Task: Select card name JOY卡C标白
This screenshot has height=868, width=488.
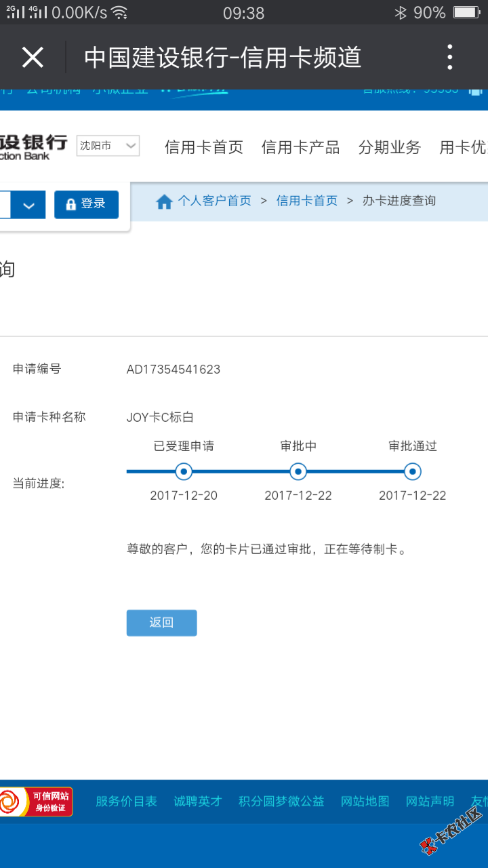Action: [x=160, y=417]
